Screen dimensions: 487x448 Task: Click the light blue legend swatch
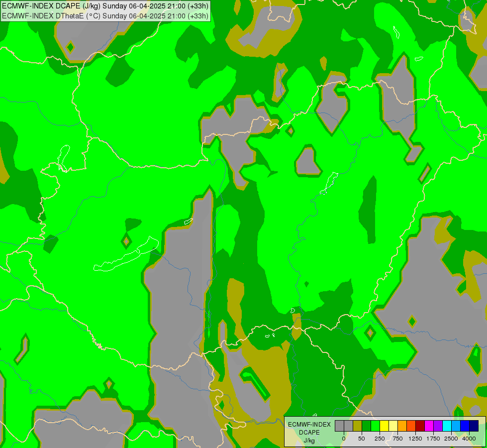(x=456, y=426)
